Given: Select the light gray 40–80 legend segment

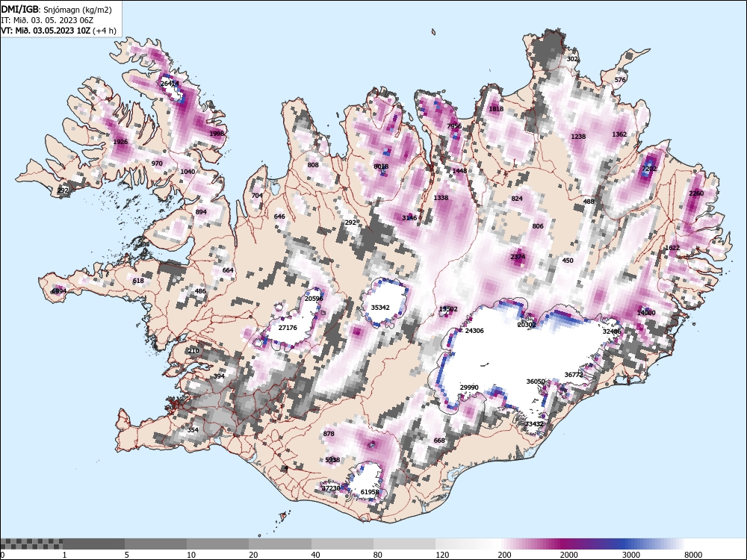Looking at the screenshot, I should 343,544.
